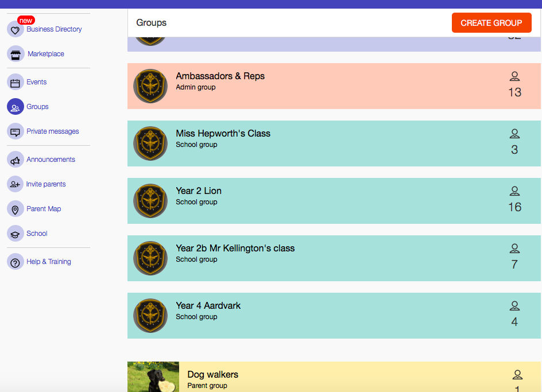This screenshot has width=542, height=392.
Task: Open the Events menu item
Action: [x=37, y=82]
